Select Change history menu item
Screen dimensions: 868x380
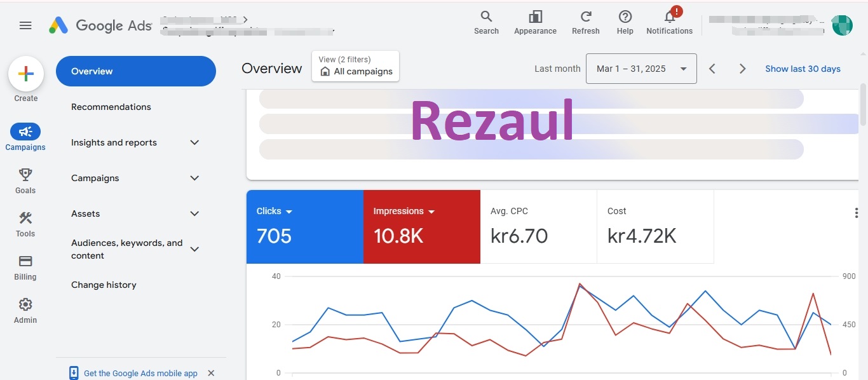104,285
